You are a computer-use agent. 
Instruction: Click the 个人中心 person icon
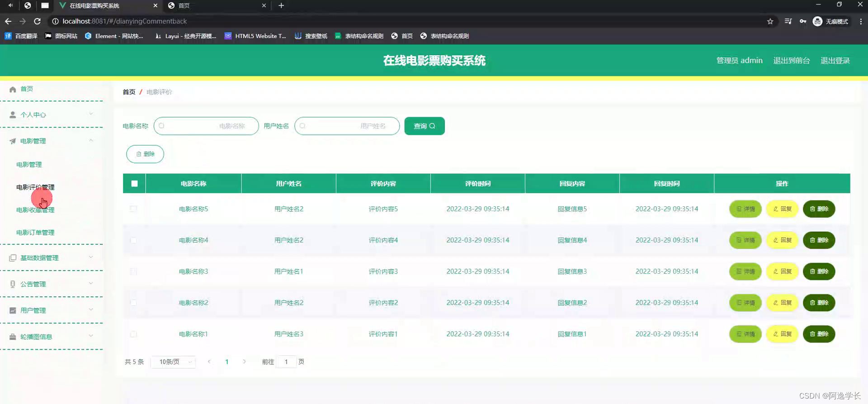(13, 115)
